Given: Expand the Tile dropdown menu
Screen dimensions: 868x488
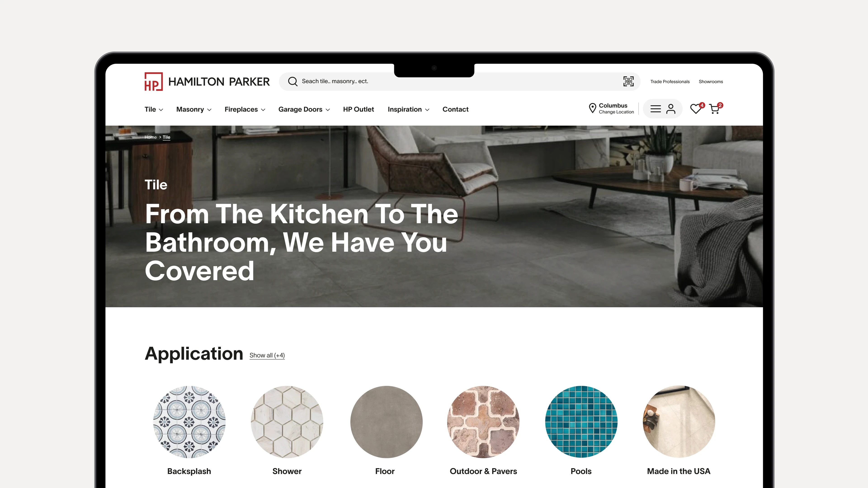Looking at the screenshot, I should [x=154, y=109].
